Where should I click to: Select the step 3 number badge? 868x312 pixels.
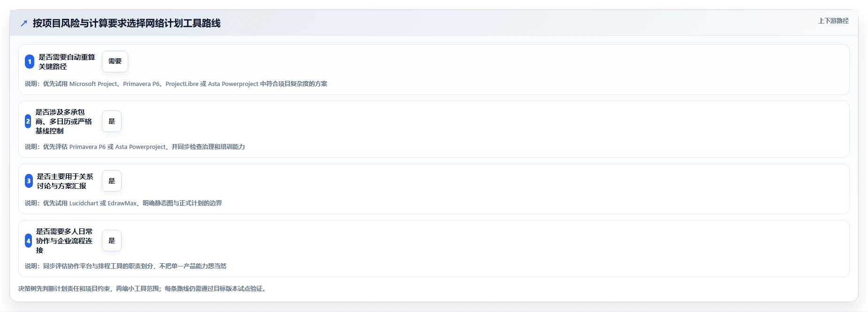pyautogui.click(x=29, y=181)
